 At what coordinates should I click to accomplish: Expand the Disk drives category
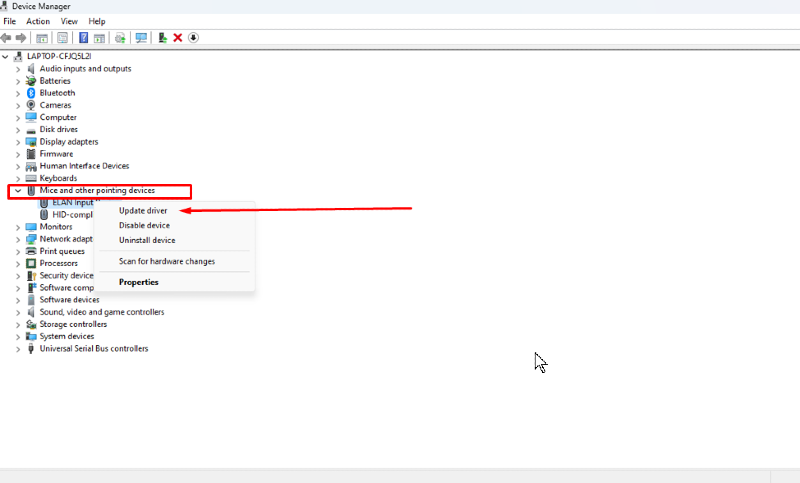(x=18, y=130)
